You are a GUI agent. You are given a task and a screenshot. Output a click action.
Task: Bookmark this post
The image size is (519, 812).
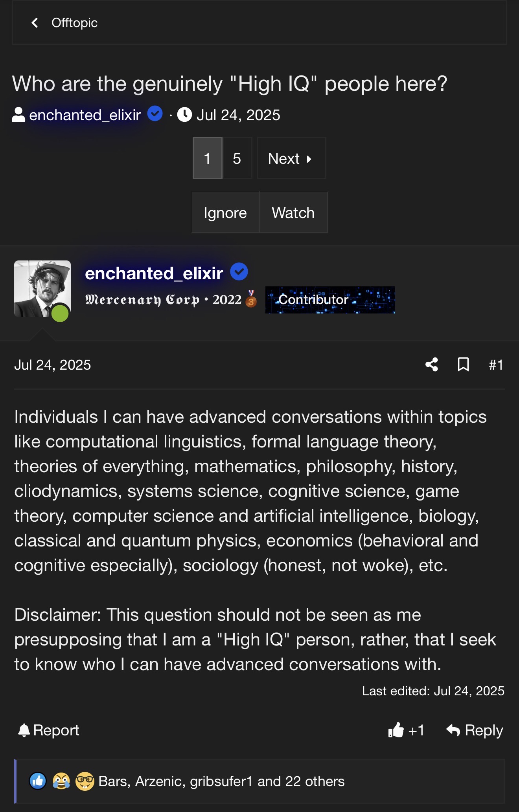pos(463,365)
